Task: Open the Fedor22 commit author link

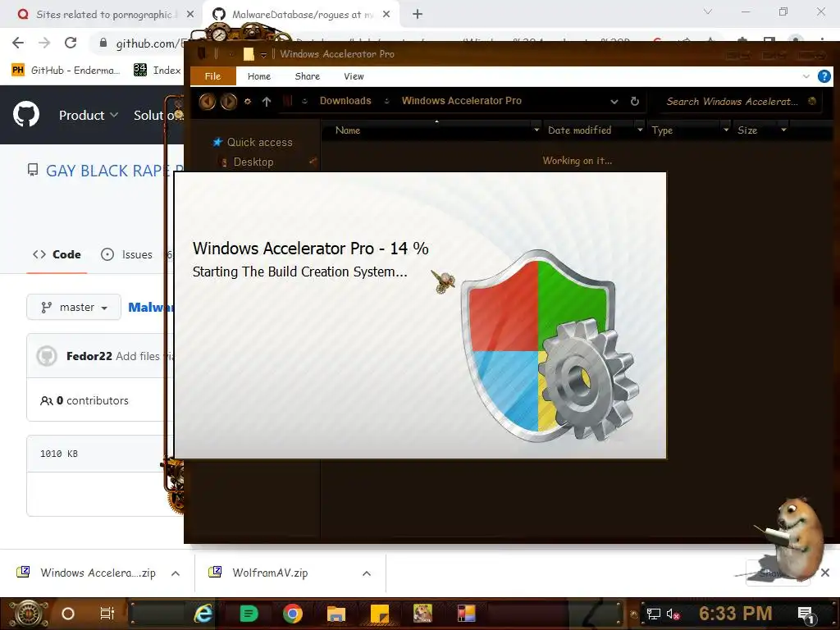Action: click(89, 356)
